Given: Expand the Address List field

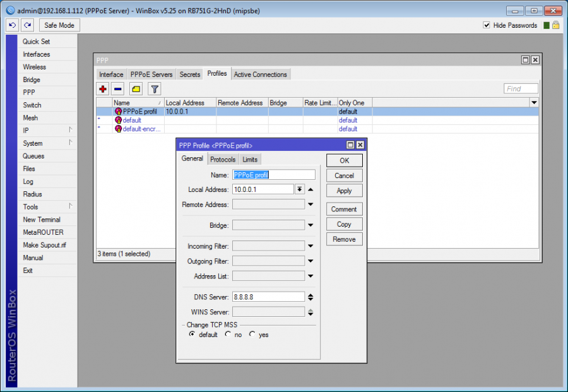Looking at the screenshot, I should [x=311, y=276].
